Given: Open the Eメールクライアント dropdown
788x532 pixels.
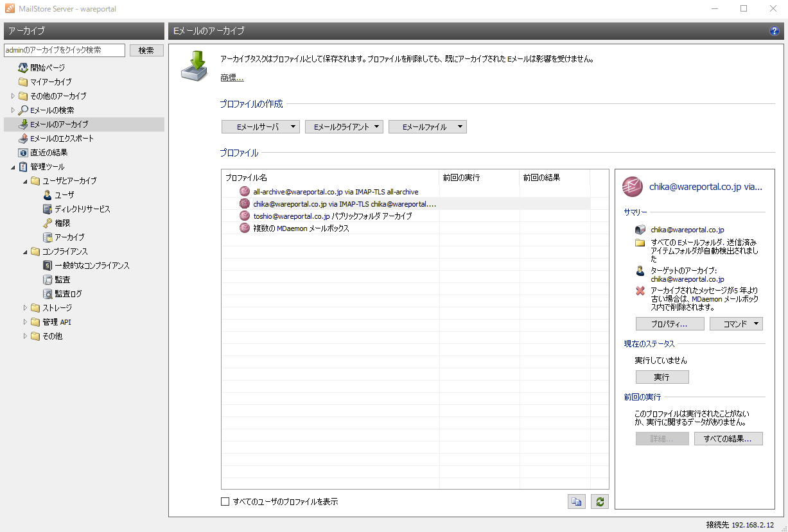Looking at the screenshot, I should click(344, 127).
